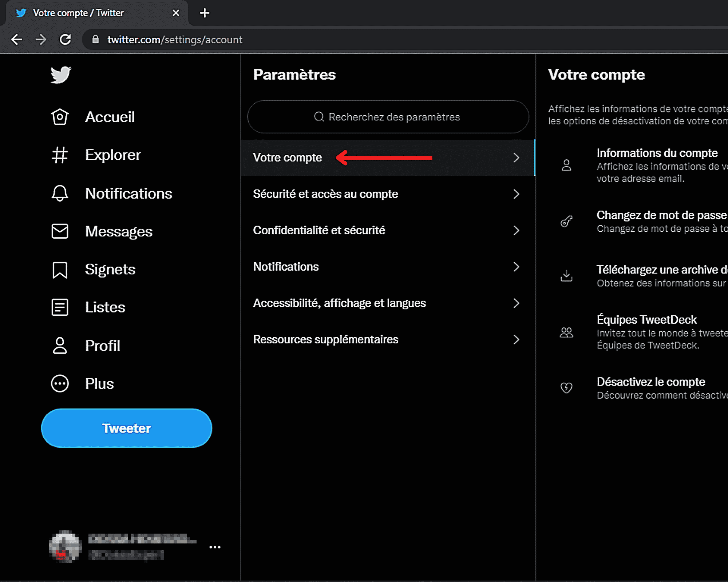Expand the Accessibilité, affichage et langues chevron

[x=516, y=303]
